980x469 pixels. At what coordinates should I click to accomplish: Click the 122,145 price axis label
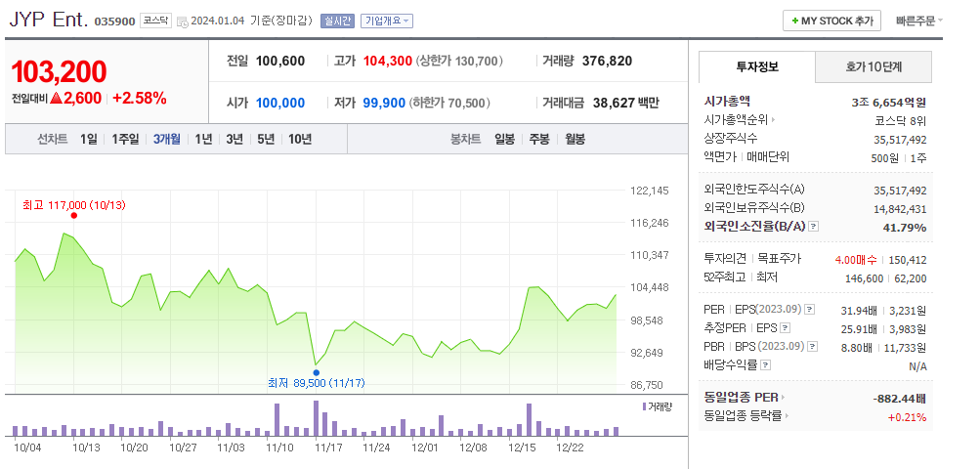click(x=650, y=191)
